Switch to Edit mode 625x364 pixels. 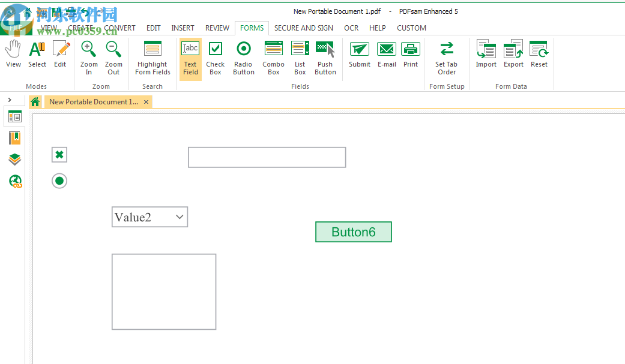(60, 55)
